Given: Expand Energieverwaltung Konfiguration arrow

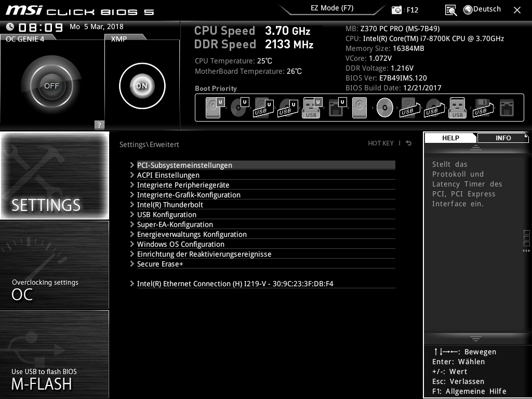Looking at the screenshot, I should click(x=132, y=234).
